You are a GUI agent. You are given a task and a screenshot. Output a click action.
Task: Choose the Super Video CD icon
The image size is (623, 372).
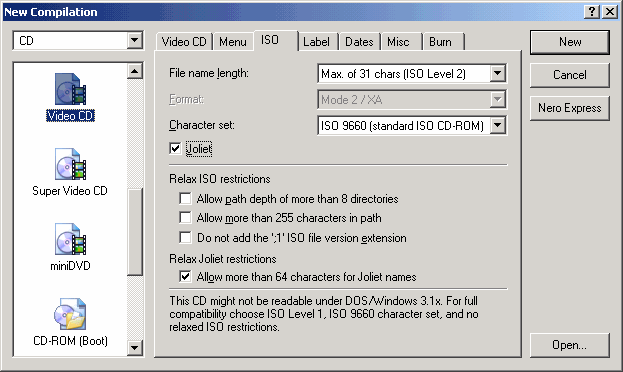(x=70, y=164)
